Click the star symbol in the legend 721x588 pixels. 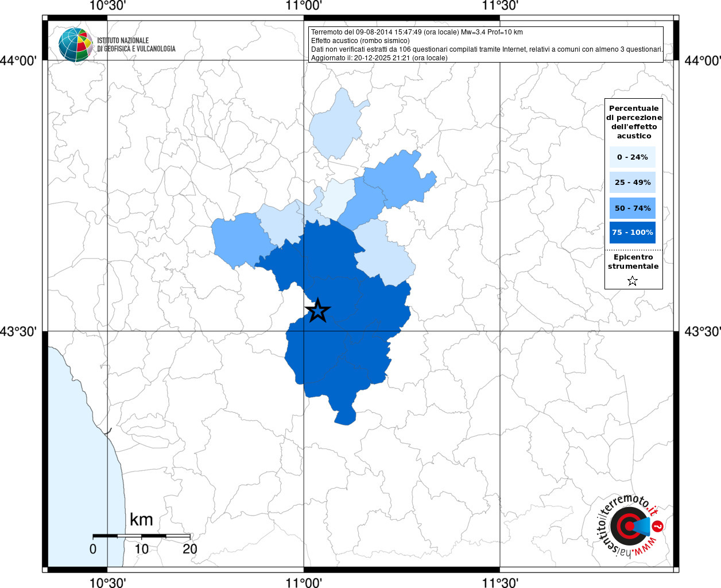coord(633,281)
